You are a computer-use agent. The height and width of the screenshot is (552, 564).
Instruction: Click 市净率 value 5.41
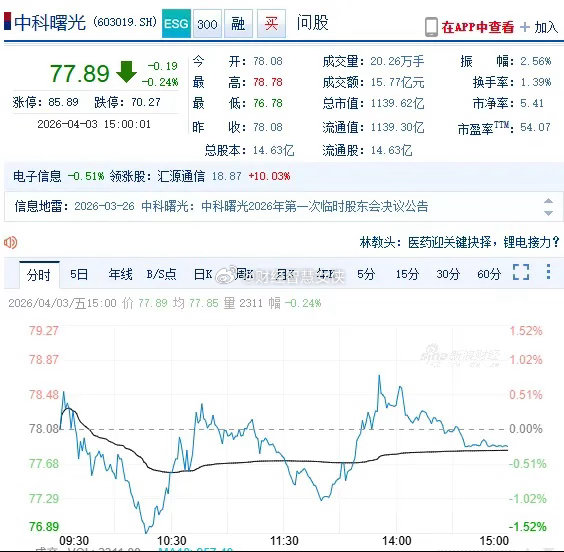(532, 104)
